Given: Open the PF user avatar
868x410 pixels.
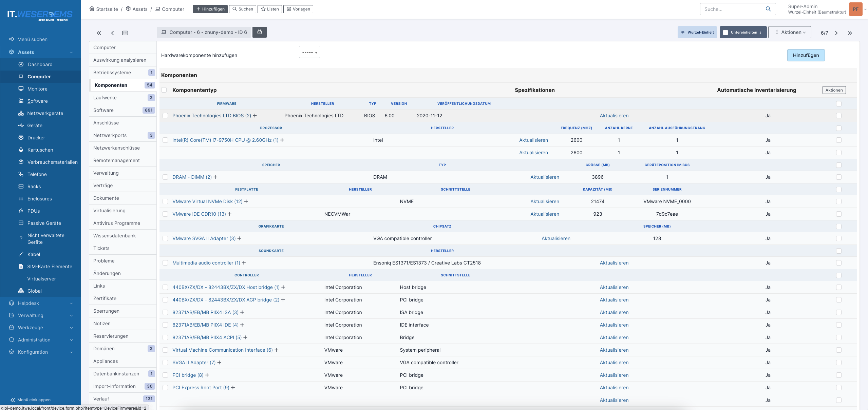Looking at the screenshot, I should pyautogui.click(x=855, y=9).
